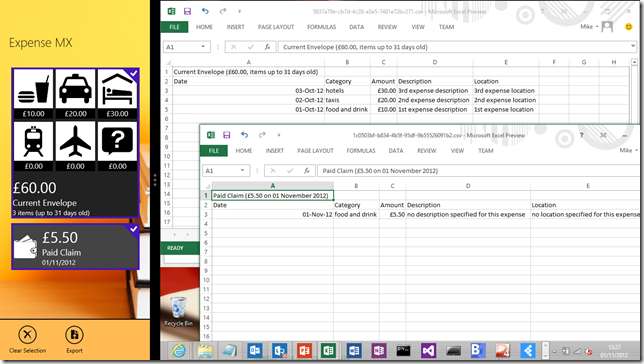Open PowerPoint from the taskbar
The width and height of the screenshot is (644, 364).
click(304, 350)
